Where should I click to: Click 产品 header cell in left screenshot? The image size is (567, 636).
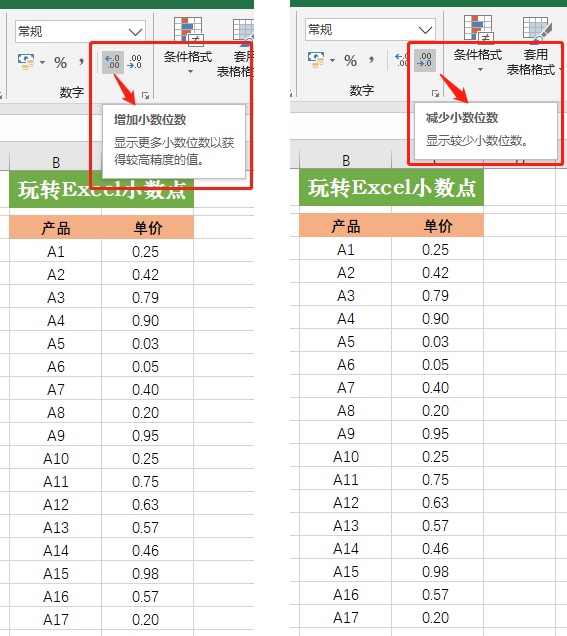[56, 227]
